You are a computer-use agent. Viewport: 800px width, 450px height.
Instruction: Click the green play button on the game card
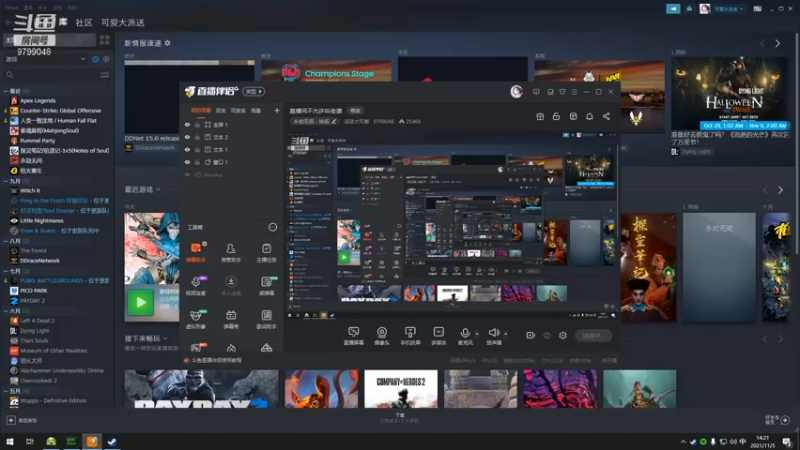(140, 303)
